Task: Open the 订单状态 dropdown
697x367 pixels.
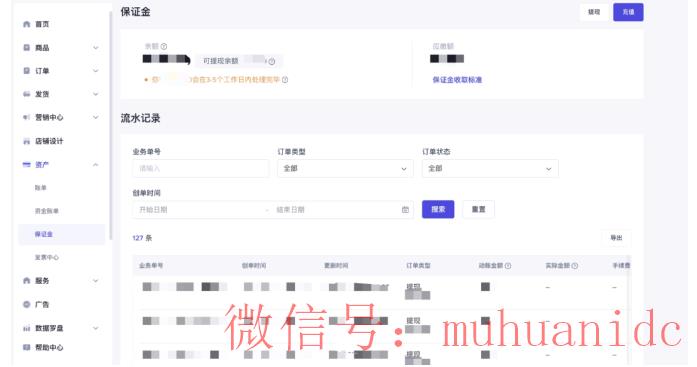Action: pyautogui.click(x=490, y=168)
